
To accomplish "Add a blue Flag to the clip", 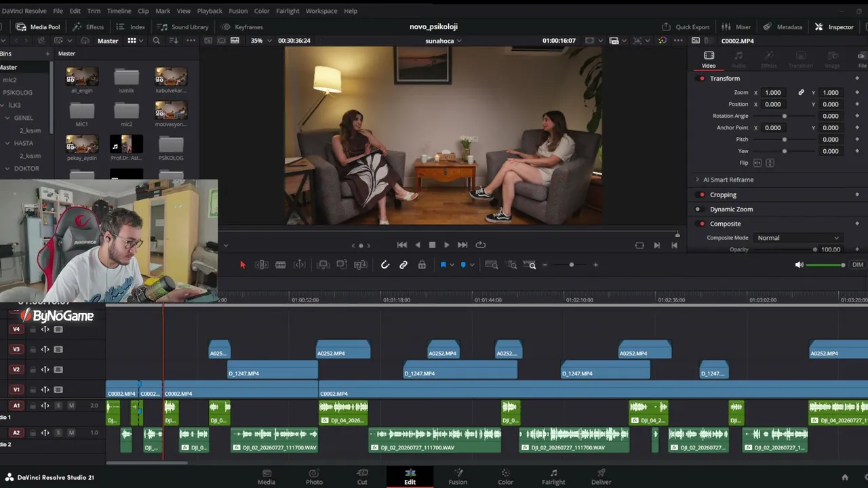I will (443, 265).
